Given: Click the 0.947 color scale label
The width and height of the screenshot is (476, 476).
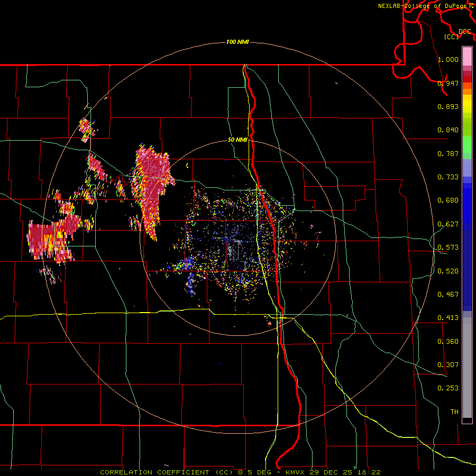Looking at the screenshot, I should click(448, 83).
